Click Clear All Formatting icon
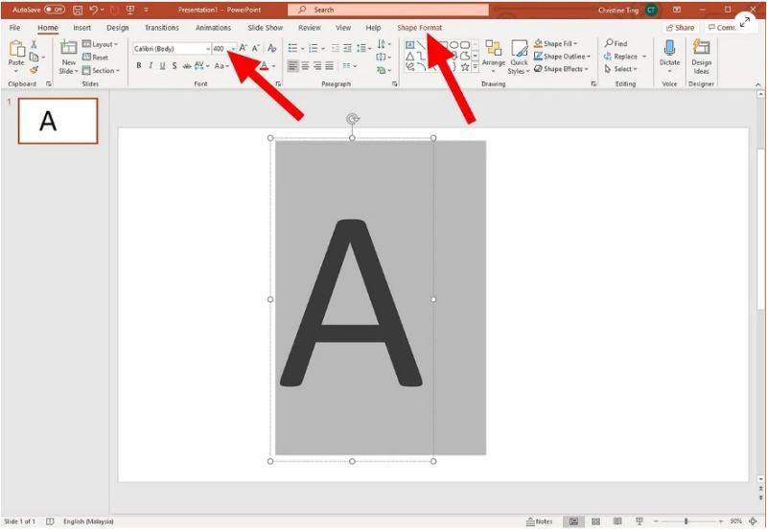 pyautogui.click(x=272, y=48)
